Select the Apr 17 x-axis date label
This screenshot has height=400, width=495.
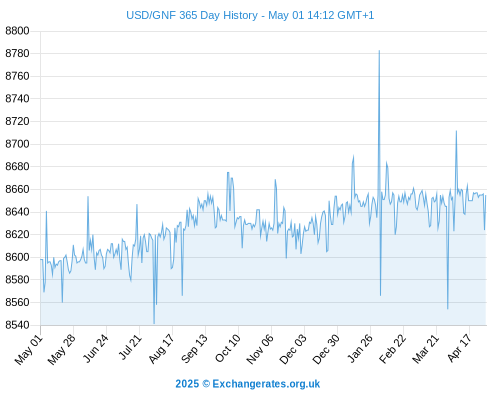(459, 348)
